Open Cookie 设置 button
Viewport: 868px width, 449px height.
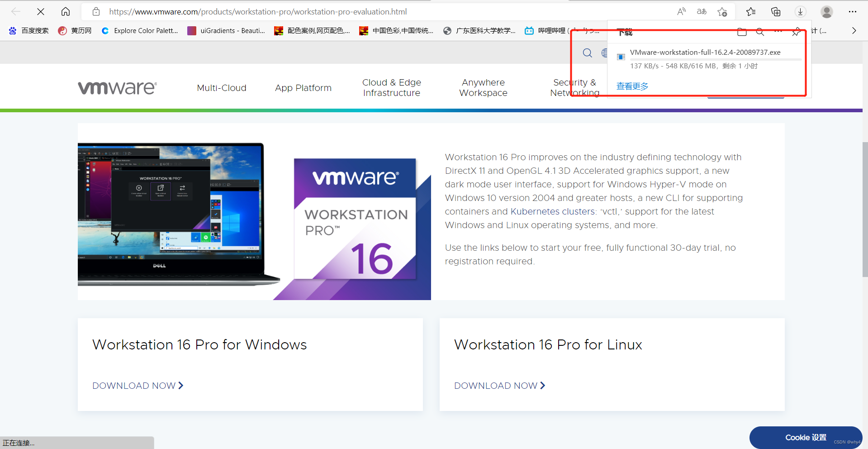point(806,438)
